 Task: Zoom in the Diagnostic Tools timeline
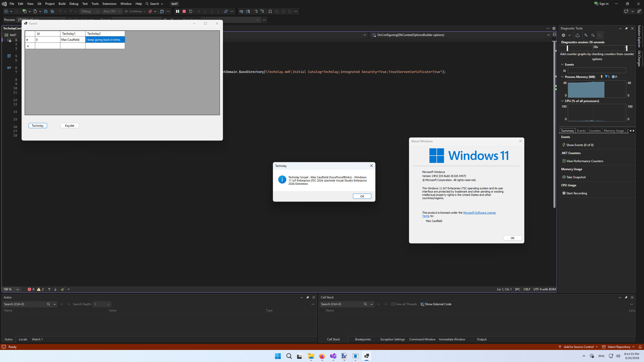(586, 35)
